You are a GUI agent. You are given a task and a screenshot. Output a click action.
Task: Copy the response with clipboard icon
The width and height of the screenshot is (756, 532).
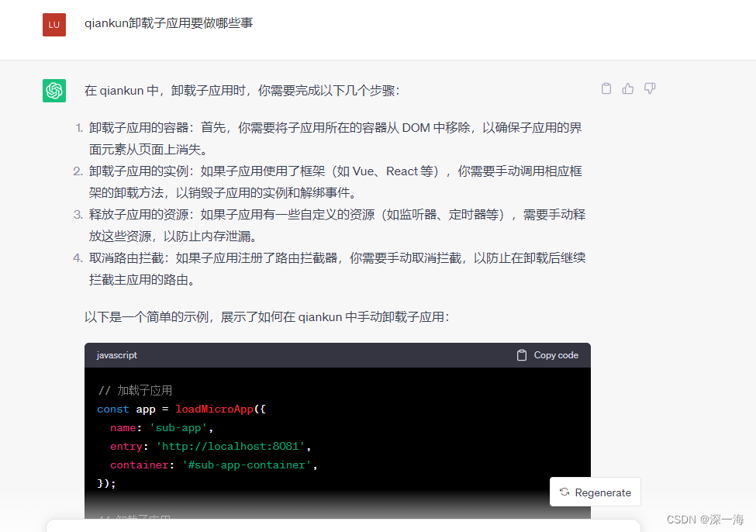(x=606, y=88)
